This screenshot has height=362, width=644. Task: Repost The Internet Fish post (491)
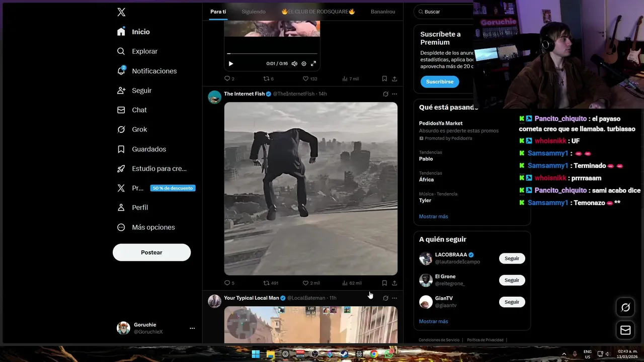pyautogui.click(x=271, y=283)
